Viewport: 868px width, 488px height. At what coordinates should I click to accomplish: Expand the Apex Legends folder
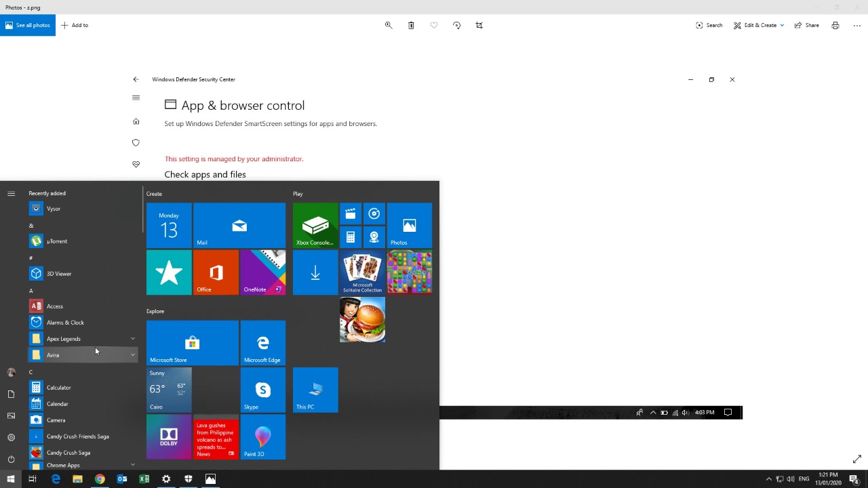point(82,339)
